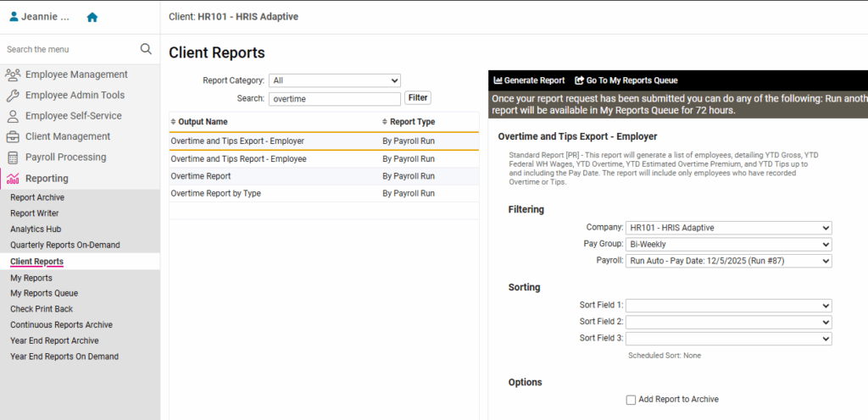Collapse the Reporting menu section
868x420 pixels.
pos(47,179)
